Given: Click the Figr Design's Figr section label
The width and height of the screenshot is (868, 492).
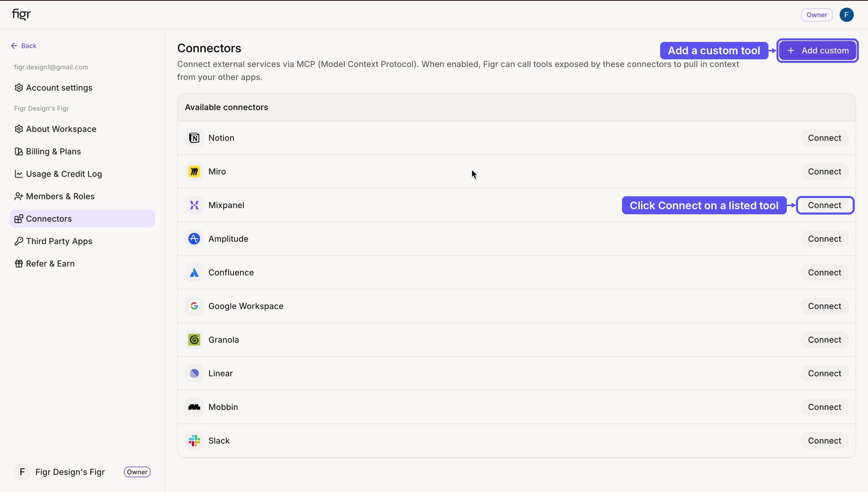Looking at the screenshot, I should 42,109.
